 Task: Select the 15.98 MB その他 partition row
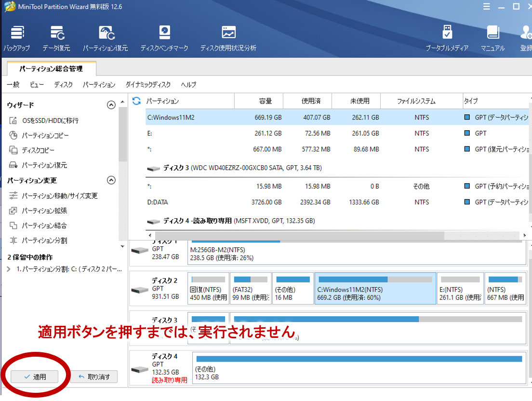tap(337, 186)
